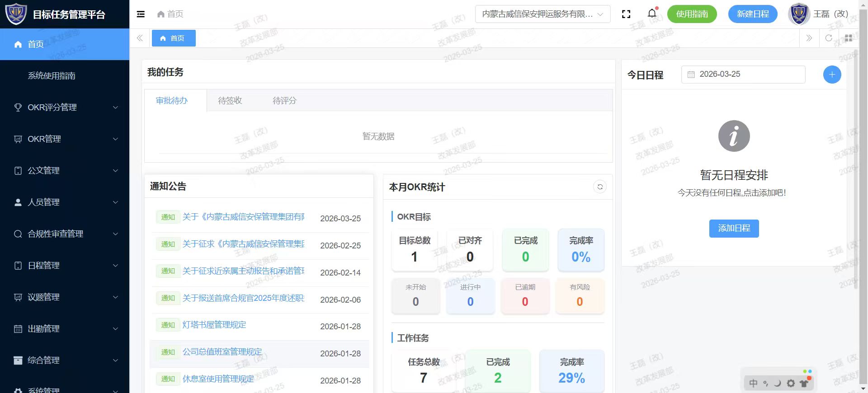The height and width of the screenshot is (393, 868).
Task: Expand the OKR评分管理 menu
Action: click(x=65, y=108)
